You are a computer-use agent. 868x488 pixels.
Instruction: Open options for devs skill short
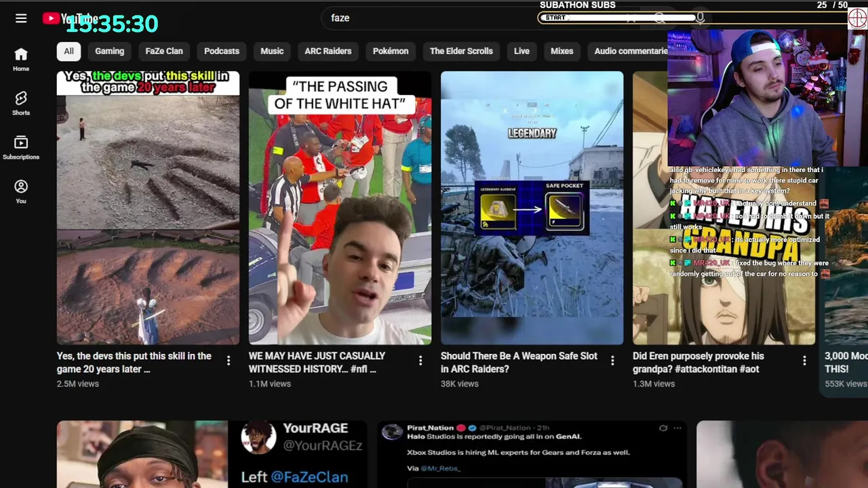[x=229, y=361]
